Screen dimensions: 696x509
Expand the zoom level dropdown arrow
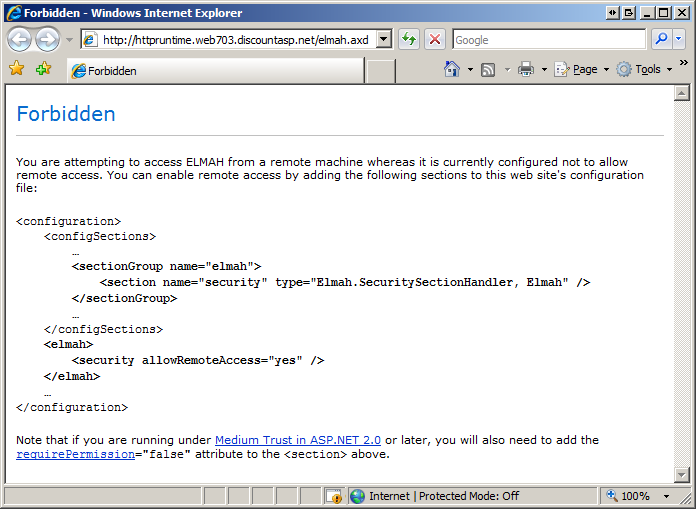coord(666,496)
